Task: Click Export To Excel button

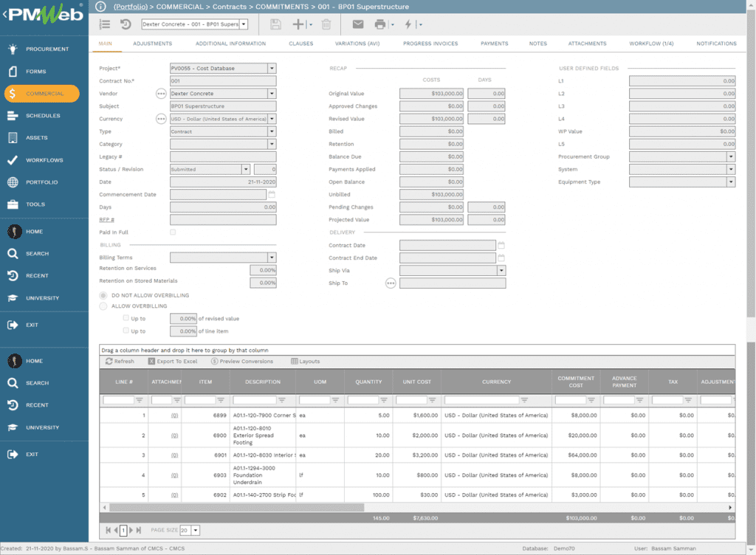Action: pyautogui.click(x=173, y=362)
